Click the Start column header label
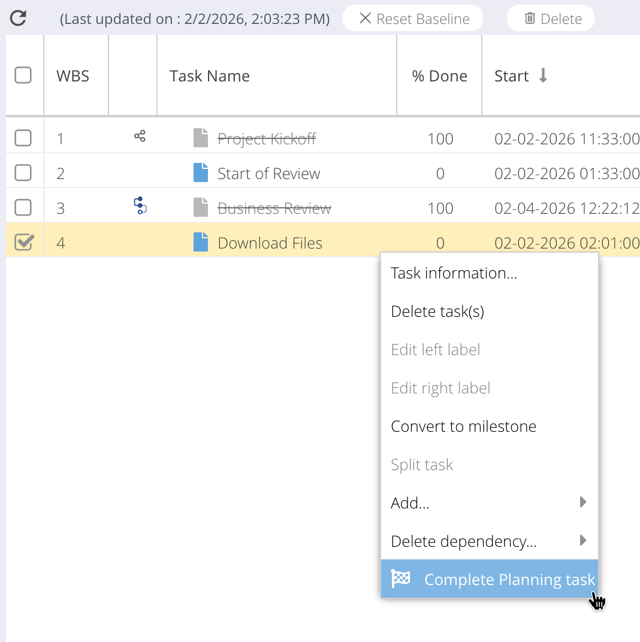640x642 pixels. point(511,76)
